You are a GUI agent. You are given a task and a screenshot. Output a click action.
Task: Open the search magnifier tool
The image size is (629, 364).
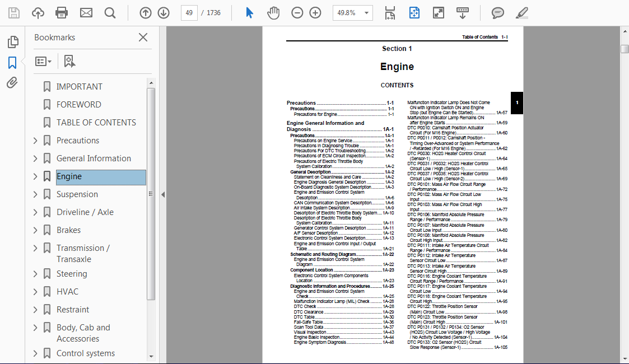tap(110, 13)
